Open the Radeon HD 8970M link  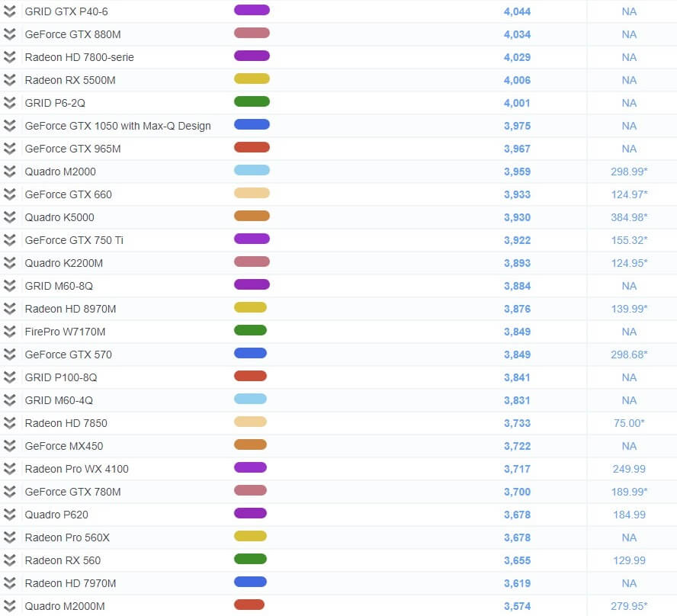[70, 309]
